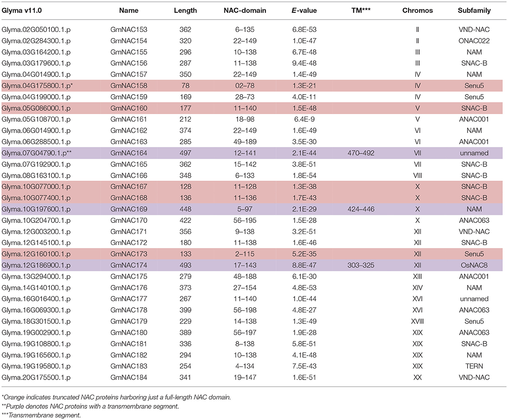Screen dimensions: 508x420
Task: Click the chromosome VIII cell
Action: point(417,175)
